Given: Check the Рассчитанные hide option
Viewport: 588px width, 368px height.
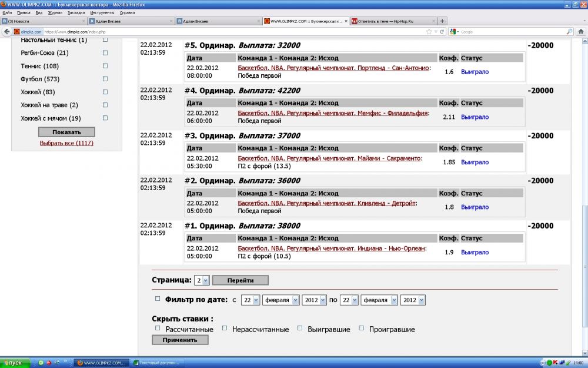Looking at the screenshot, I should (158, 328).
